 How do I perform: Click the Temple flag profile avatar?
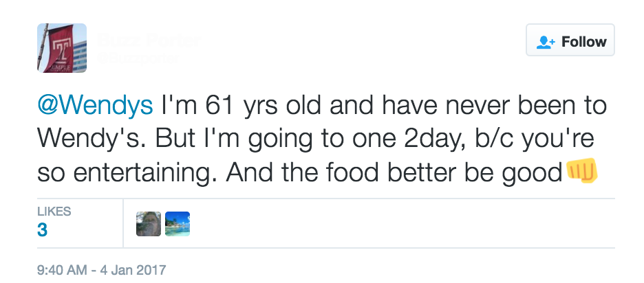click(x=61, y=48)
